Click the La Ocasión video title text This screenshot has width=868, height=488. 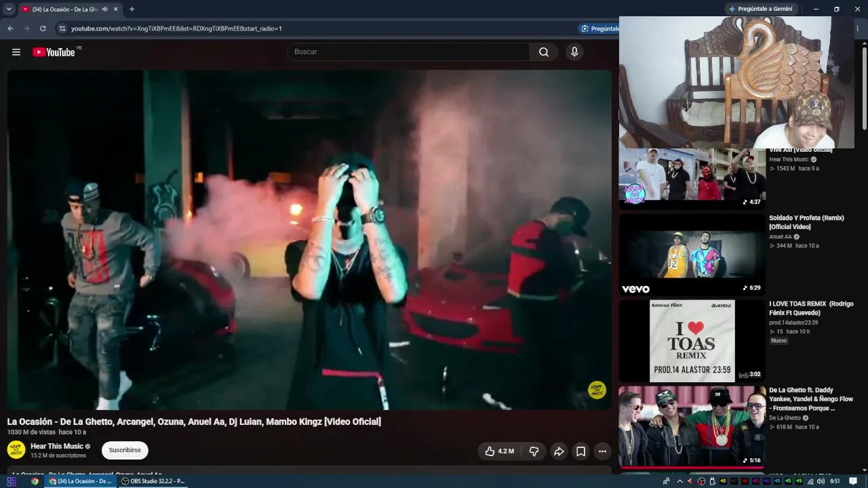(194, 422)
